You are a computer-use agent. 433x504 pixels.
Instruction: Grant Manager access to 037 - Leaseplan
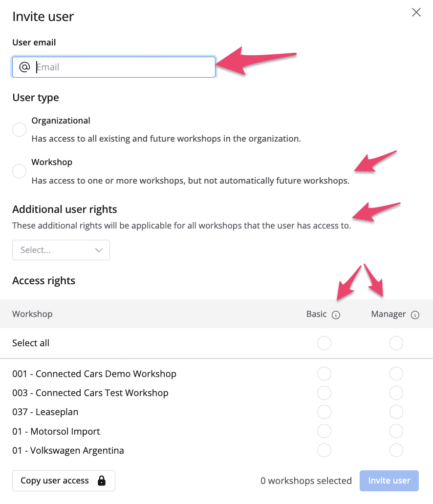point(396,412)
